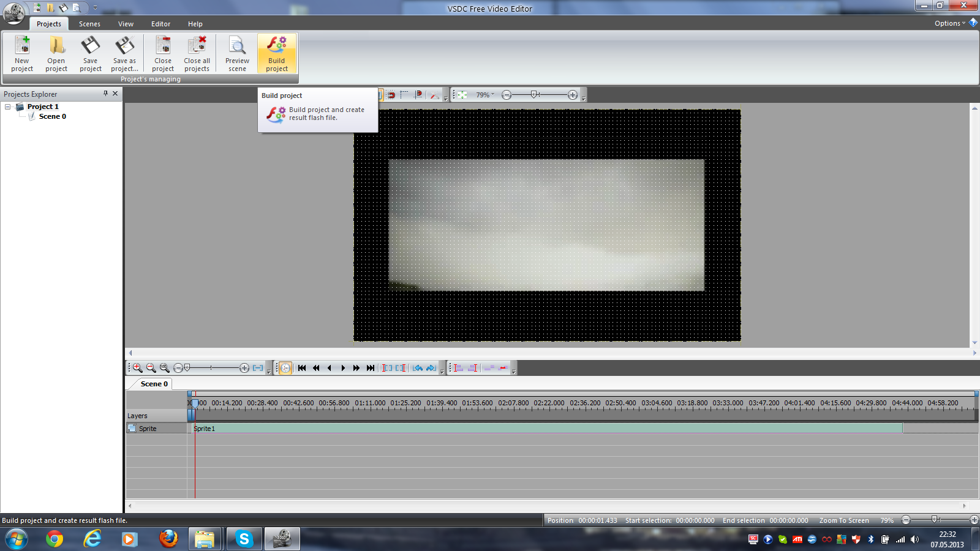Click the fit timeline to width icon
Screen dimensions: 980x551
pyautogui.click(x=258, y=368)
